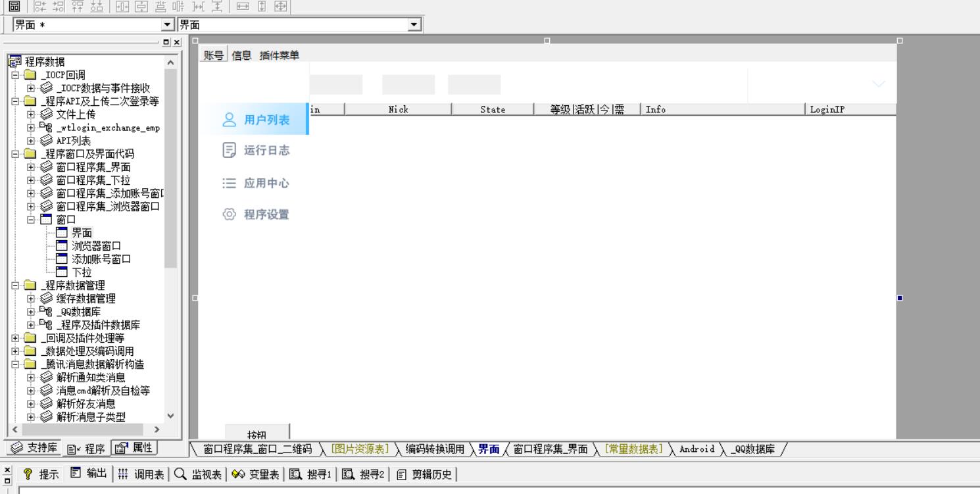Image resolution: width=980 pixels, height=494 pixels.
Task: Click the 按钮 button on the form
Action: point(257,432)
